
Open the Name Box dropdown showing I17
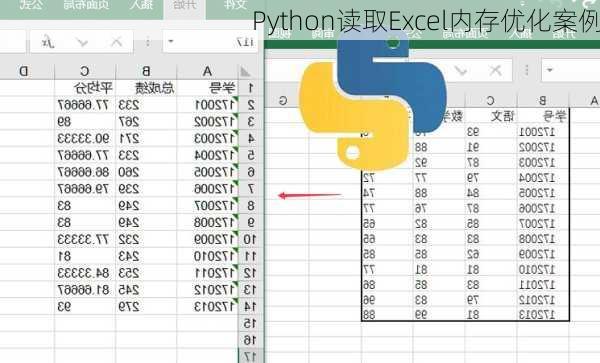171,42
